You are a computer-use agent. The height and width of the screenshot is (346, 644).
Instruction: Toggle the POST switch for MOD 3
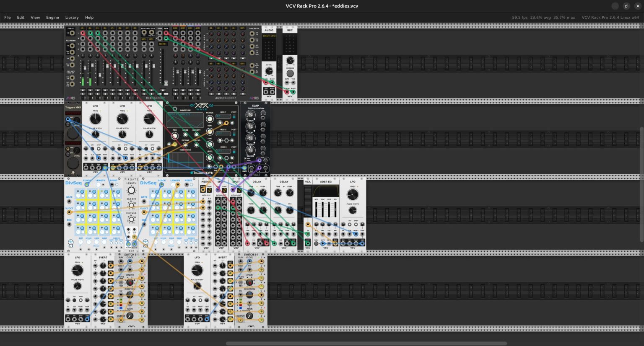(234, 152)
